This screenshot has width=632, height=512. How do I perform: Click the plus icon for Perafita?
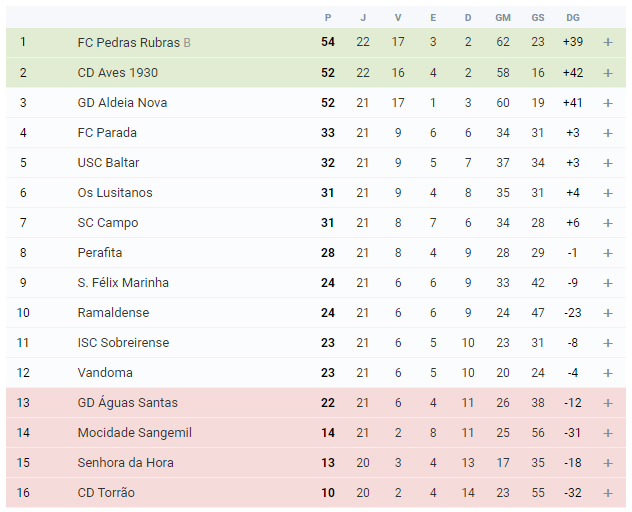[608, 253]
